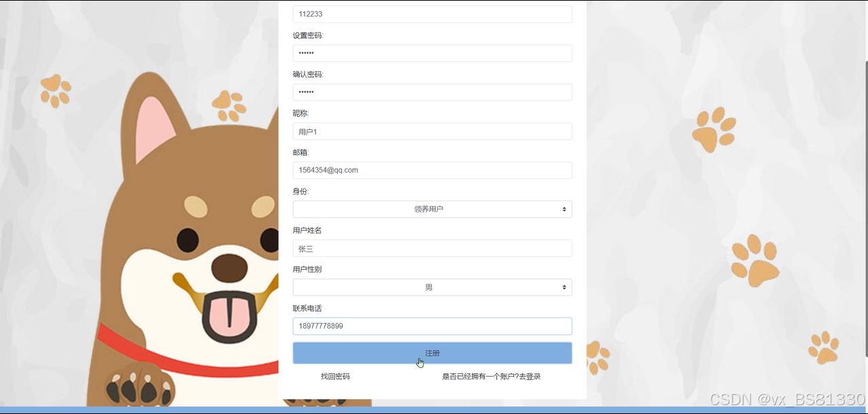
Task: Open the 用户性别 dropdown showing 男
Action: [432, 288]
